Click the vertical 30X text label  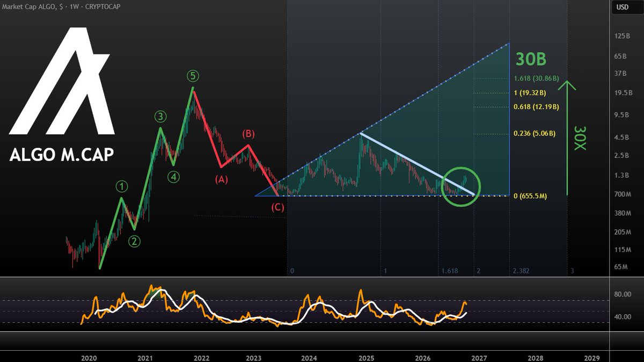pyautogui.click(x=579, y=139)
